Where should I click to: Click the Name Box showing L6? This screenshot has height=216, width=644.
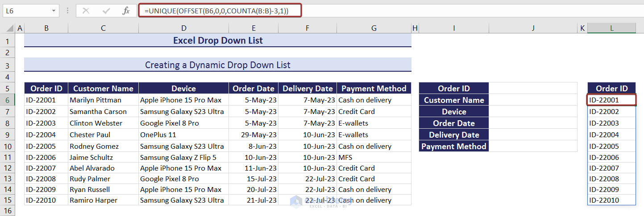(x=26, y=11)
